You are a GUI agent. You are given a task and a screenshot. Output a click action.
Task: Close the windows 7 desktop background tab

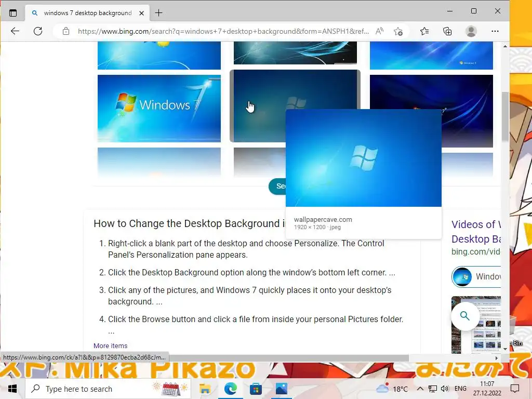click(x=142, y=13)
